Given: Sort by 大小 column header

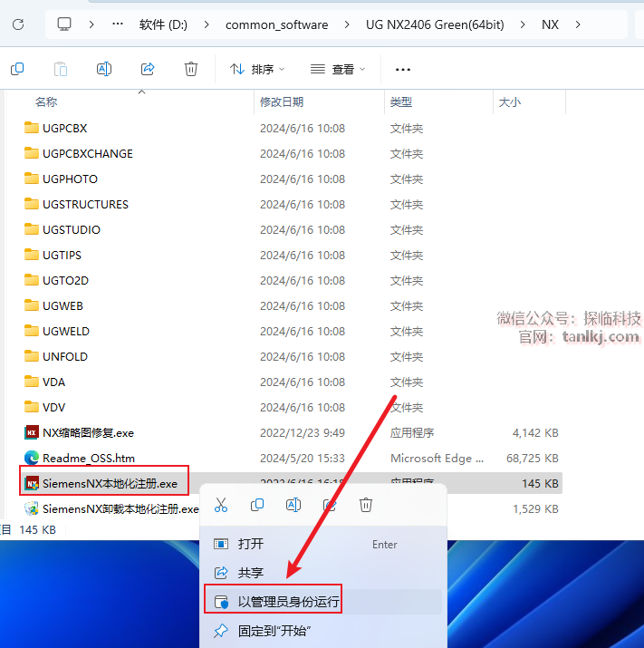Looking at the screenshot, I should tap(509, 102).
